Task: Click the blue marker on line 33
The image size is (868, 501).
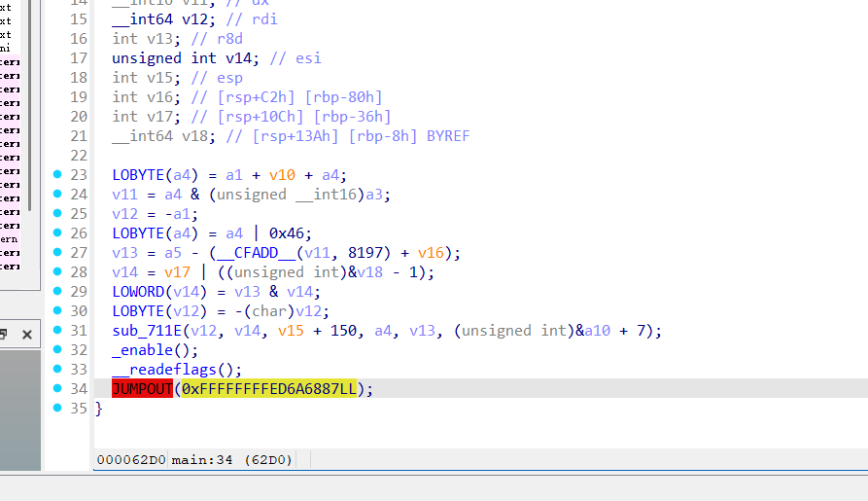Action: pyautogui.click(x=56, y=370)
